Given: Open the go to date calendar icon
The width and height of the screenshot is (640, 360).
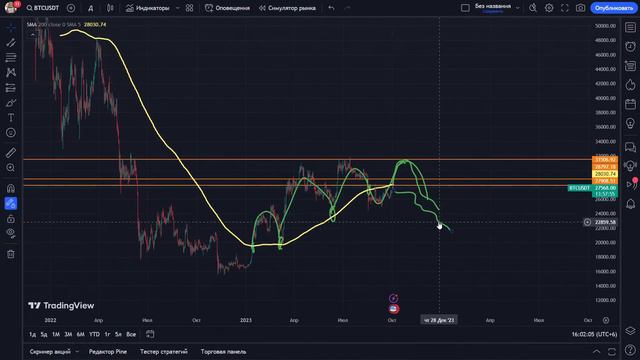Looking at the screenshot, I should 150,334.
